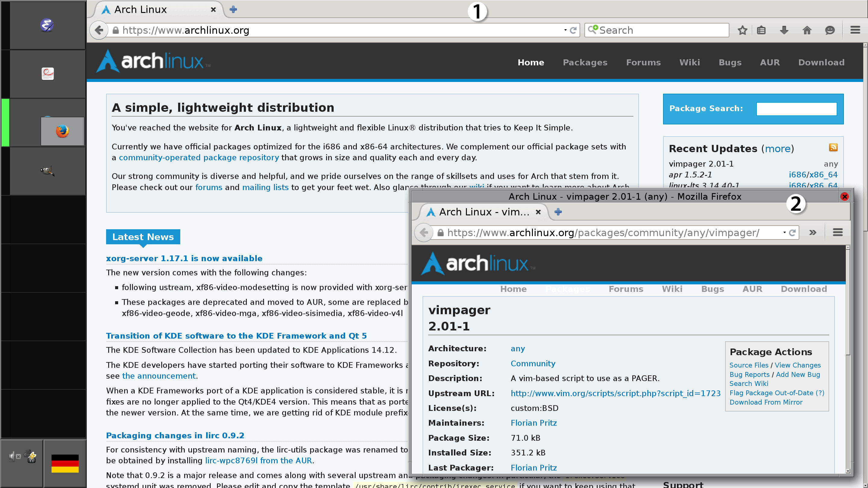Viewport: 868px width, 488px height.
Task: Switch German keyboard layout flag
Action: [x=65, y=463]
